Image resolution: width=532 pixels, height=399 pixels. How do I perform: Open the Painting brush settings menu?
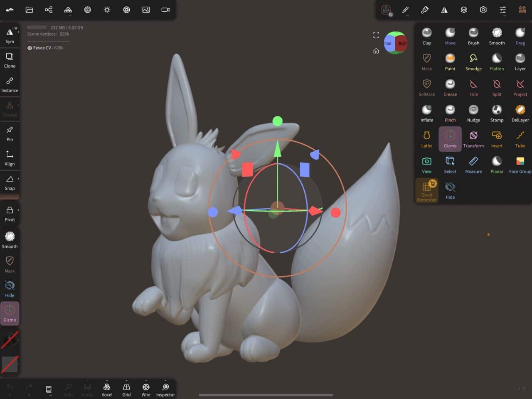click(x=425, y=10)
